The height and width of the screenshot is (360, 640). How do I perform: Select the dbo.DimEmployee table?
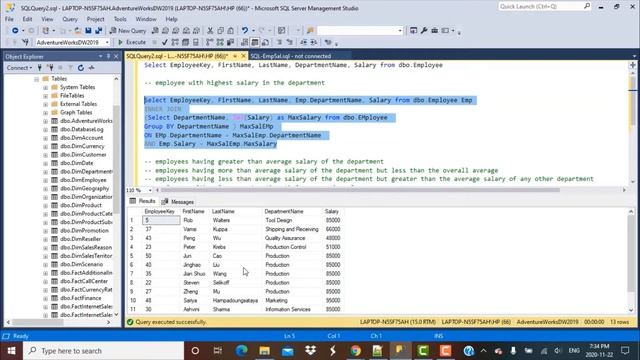[x=83, y=180]
